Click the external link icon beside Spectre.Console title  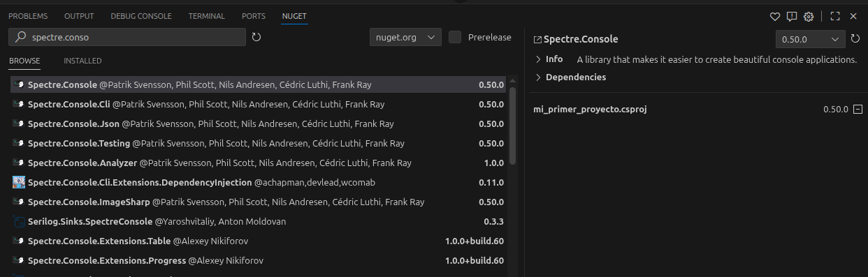[537, 40]
